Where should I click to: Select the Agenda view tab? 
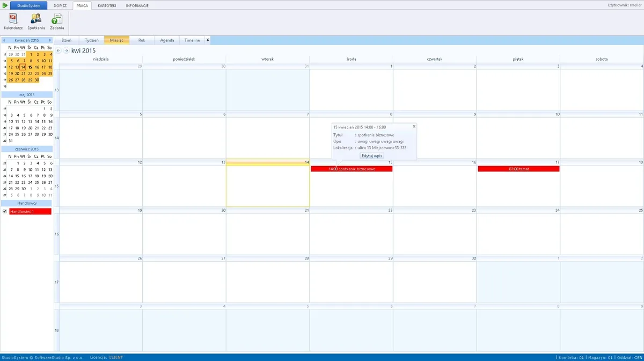click(167, 40)
